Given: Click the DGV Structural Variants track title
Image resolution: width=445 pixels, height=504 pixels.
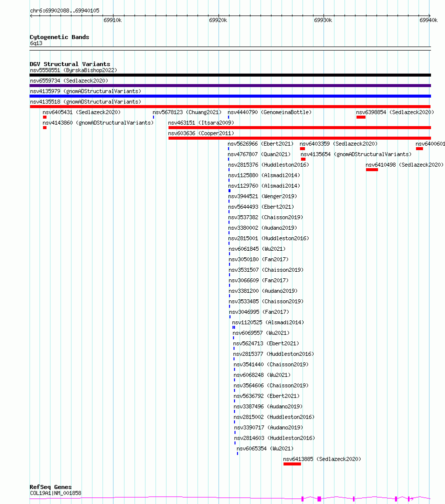Looking at the screenshot, I should pyautogui.click(x=70, y=64).
